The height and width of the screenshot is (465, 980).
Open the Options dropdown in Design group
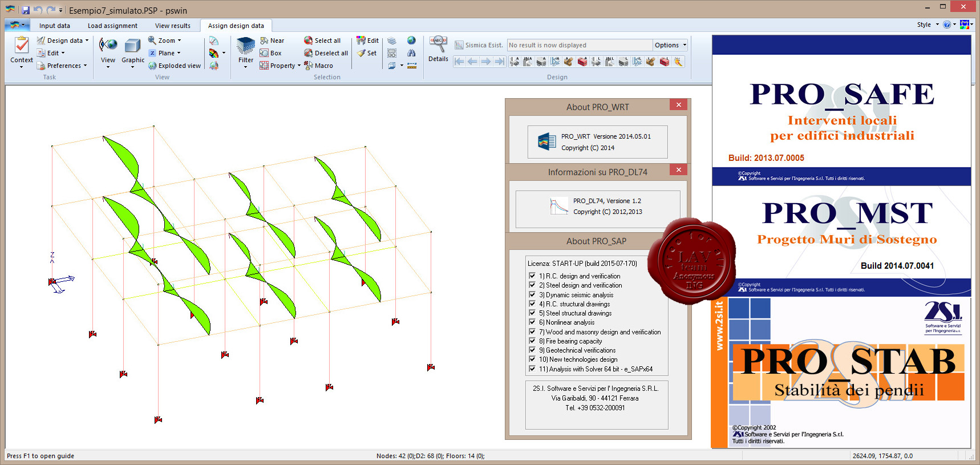point(670,45)
